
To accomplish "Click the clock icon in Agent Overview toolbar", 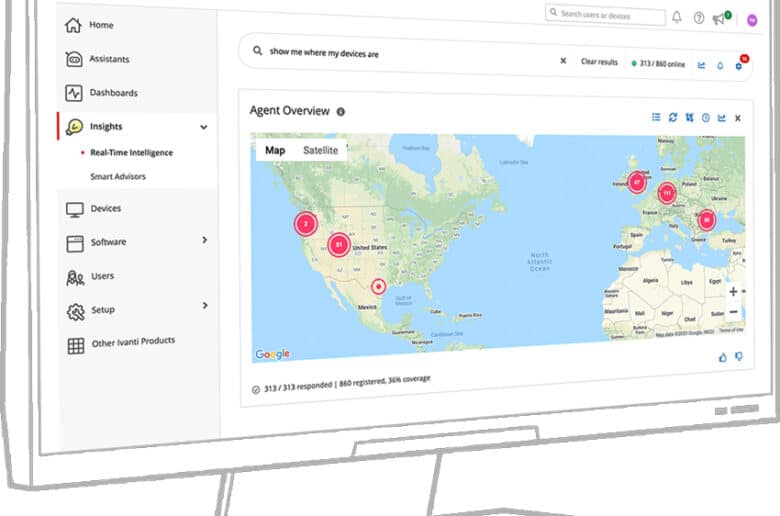I will [x=705, y=117].
